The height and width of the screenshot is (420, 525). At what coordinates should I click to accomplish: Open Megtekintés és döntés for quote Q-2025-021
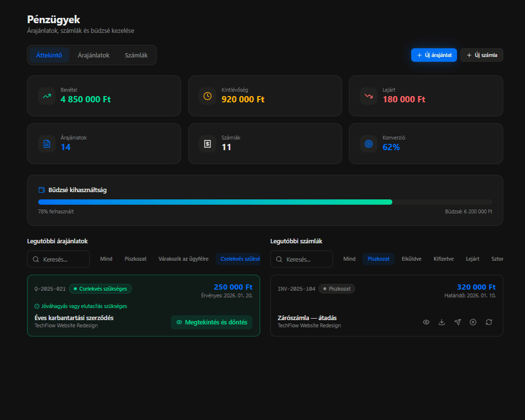click(212, 322)
